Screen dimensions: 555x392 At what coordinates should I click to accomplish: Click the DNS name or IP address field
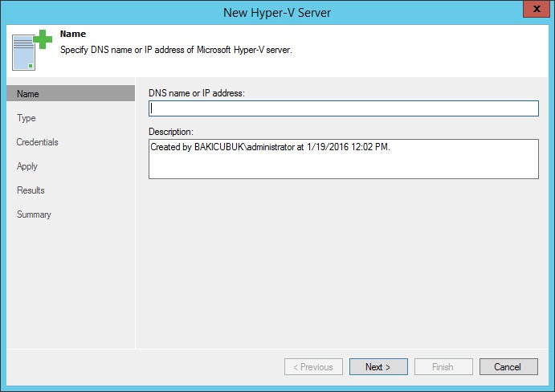point(343,108)
